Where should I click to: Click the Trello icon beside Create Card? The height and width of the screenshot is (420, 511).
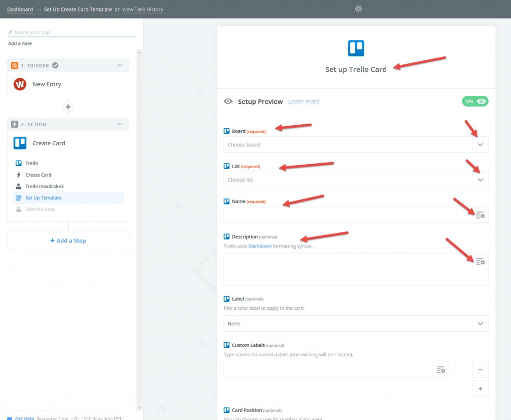(x=20, y=143)
